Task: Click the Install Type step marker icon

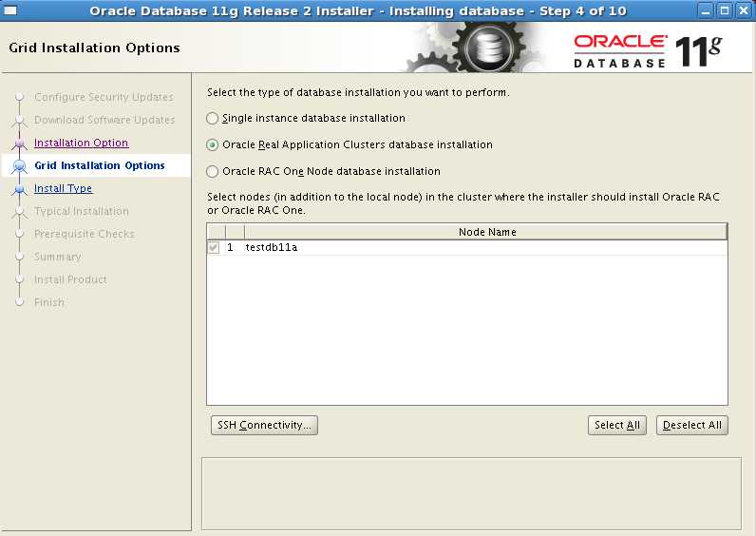Action: (20, 189)
